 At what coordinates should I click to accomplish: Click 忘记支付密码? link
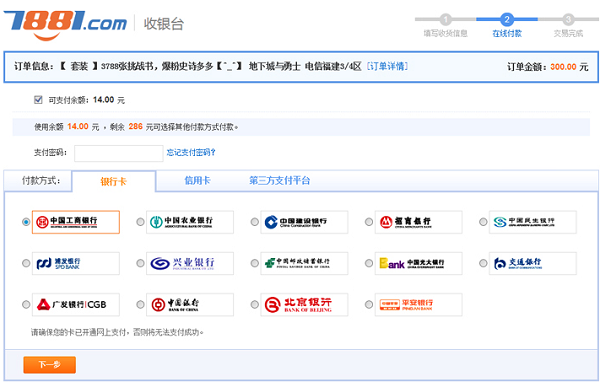point(191,152)
